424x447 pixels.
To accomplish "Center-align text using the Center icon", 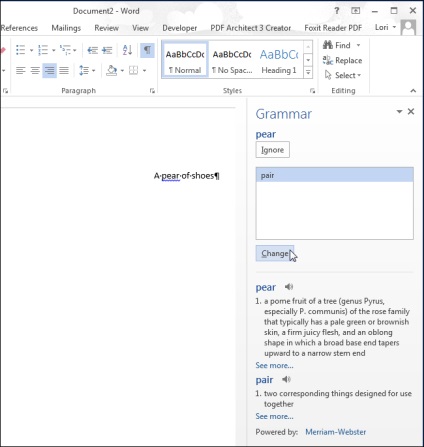I will 35,70.
